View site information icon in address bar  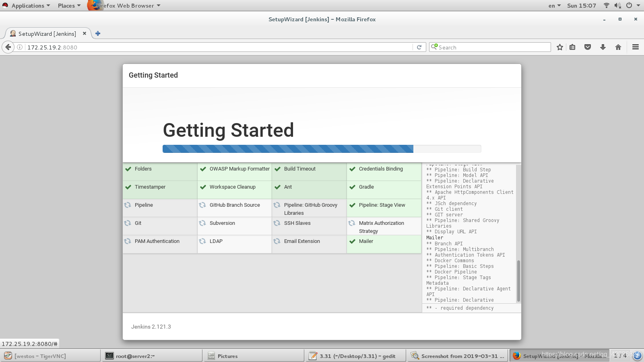[19, 47]
